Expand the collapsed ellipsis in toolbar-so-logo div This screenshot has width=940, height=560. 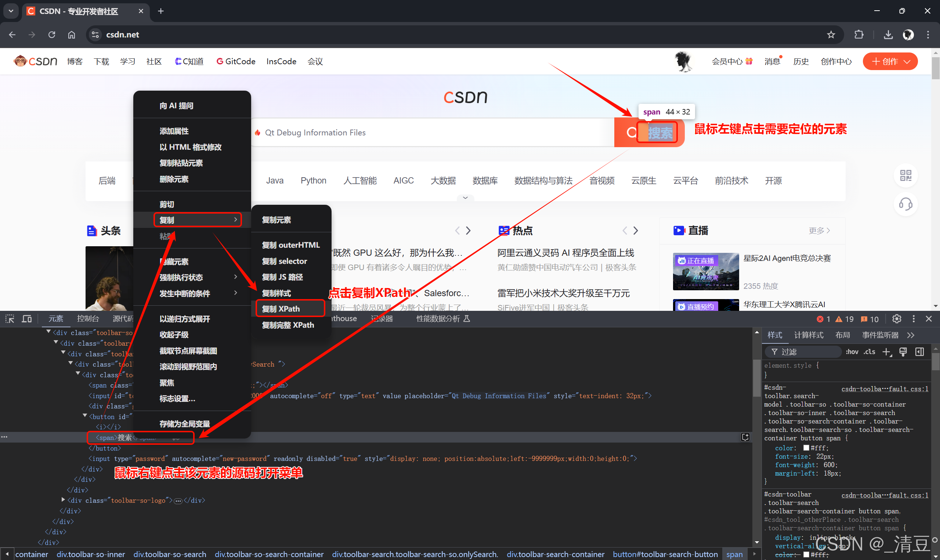pos(178,501)
